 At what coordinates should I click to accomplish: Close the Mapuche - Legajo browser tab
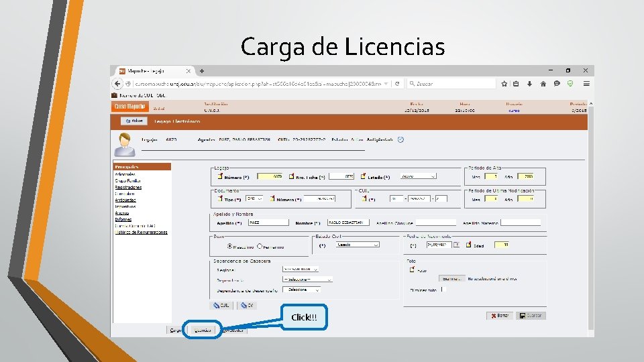pyautogui.click(x=188, y=71)
